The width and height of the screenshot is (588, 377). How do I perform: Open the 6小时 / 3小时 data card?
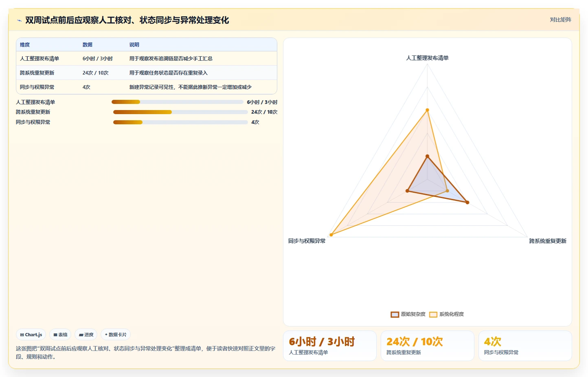tap(330, 346)
